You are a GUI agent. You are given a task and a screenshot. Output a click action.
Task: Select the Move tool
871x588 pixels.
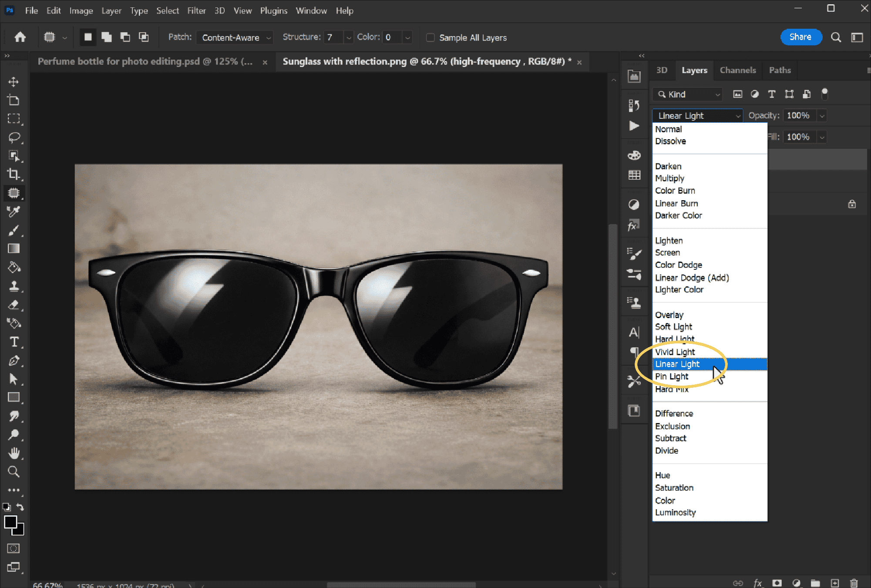(x=13, y=82)
